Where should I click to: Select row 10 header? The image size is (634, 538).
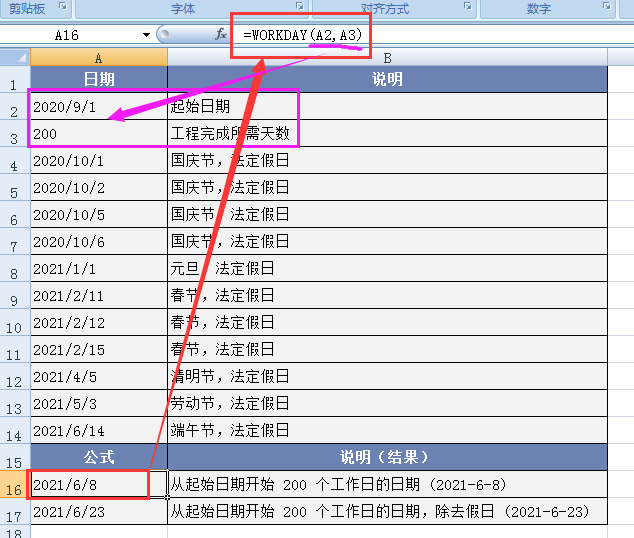point(15,323)
